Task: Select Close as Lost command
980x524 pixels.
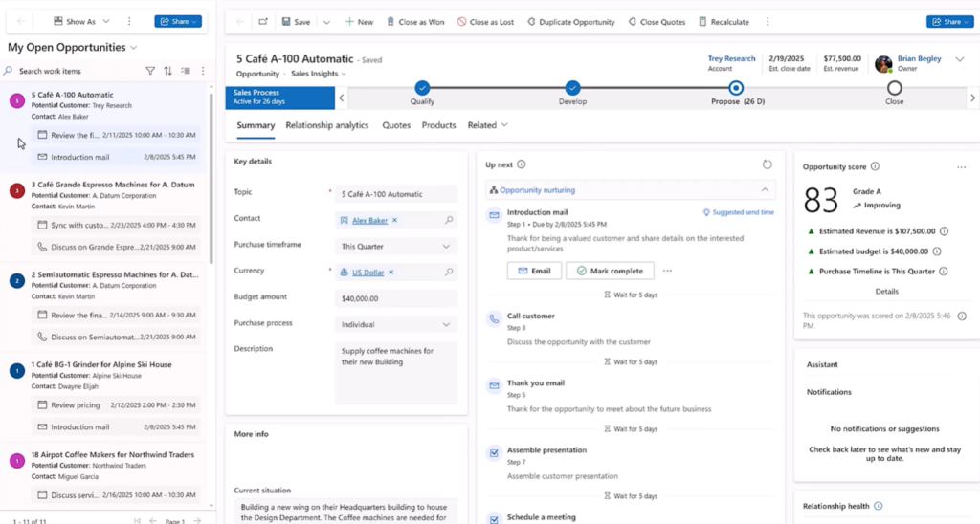Action: [x=485, y=22]
